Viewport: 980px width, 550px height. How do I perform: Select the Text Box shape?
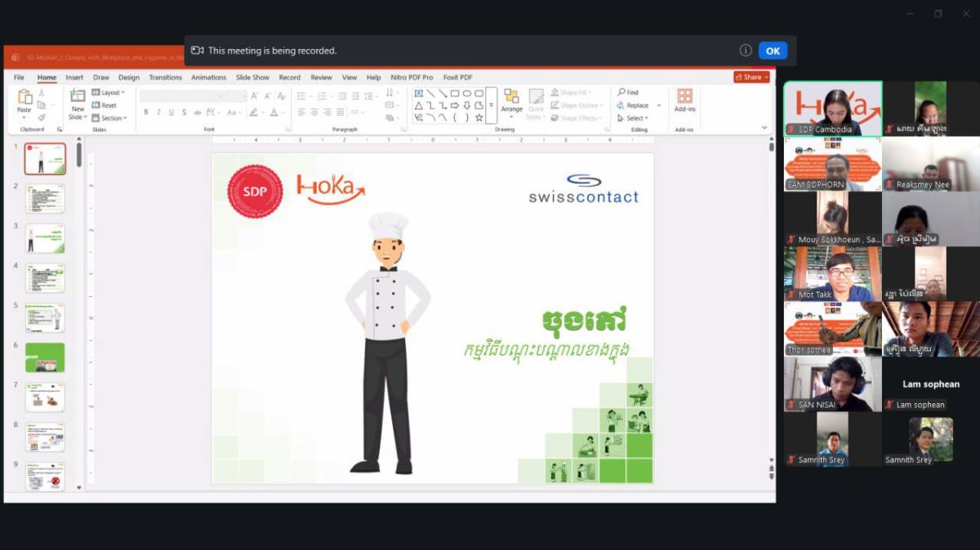[x=418, y=93]
